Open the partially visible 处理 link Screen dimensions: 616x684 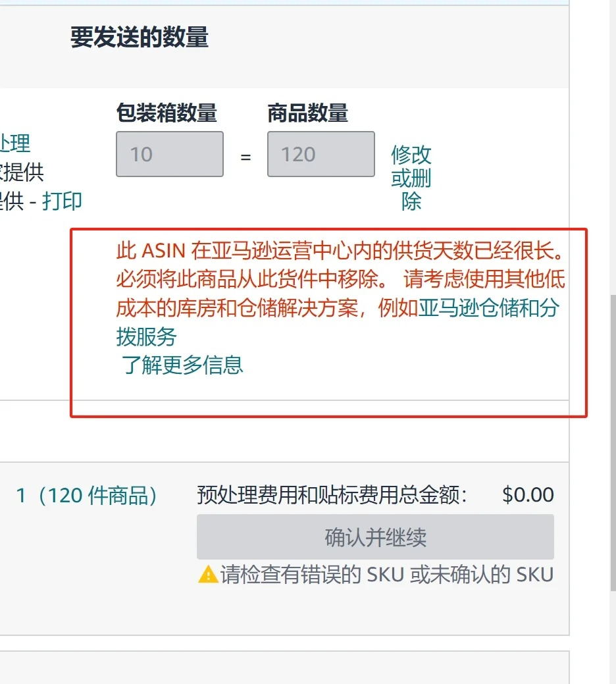pos(15,144)
